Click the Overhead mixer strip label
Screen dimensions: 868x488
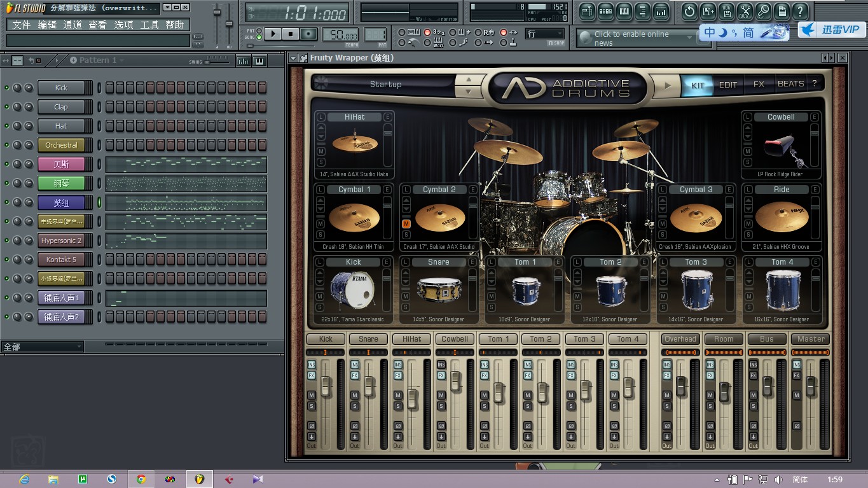coord(680,339)
